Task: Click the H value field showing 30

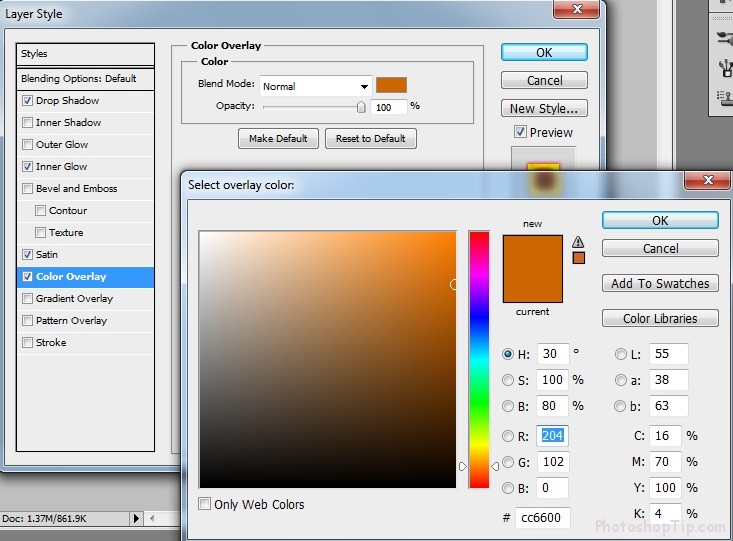Action: coord(553,354)
